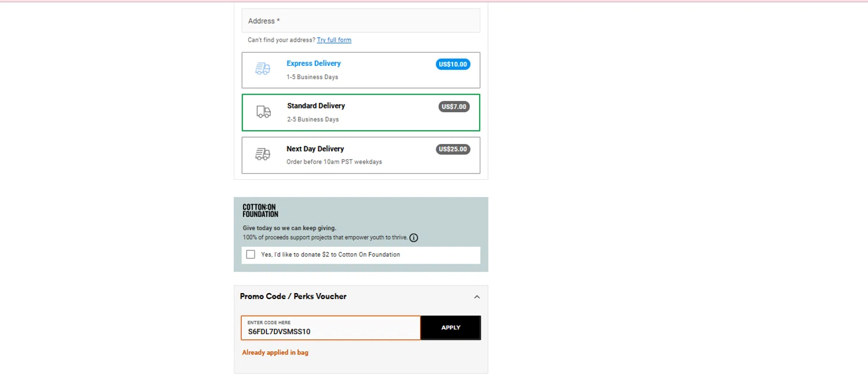Click the US$25.00 Next Day price badge
Screen dimensions: 868x385
453,149
